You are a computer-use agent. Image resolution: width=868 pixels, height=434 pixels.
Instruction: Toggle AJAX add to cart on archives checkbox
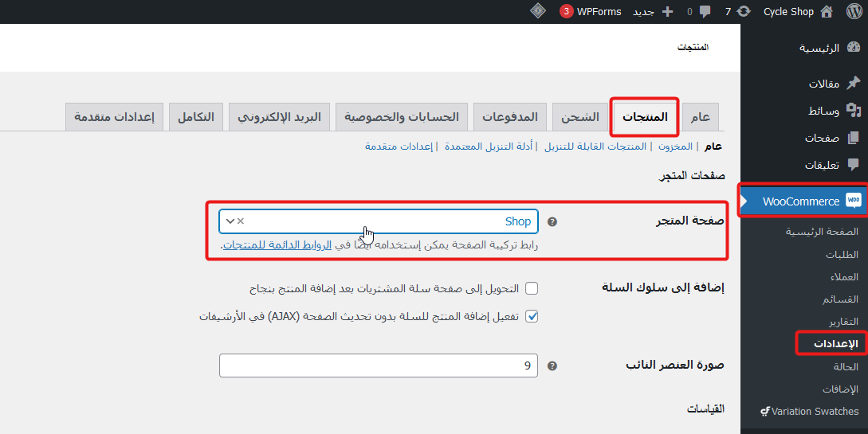pyautogui.click(x=532, y=316)
